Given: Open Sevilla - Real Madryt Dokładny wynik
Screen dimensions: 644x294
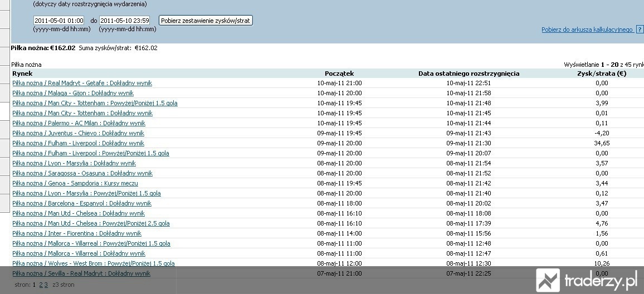Looking at the screenshot, I should (81, 273).
